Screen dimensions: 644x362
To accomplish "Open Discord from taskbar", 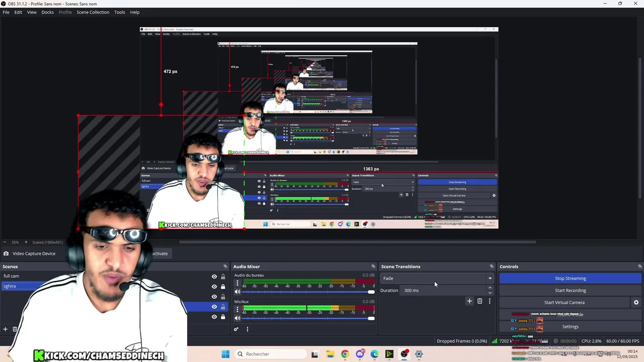I will tap(360, 354).
